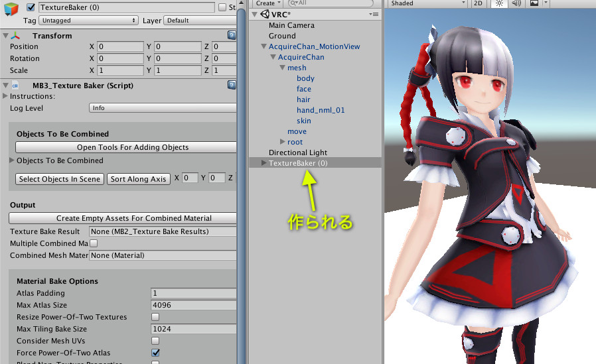596x364 pixels.
Task: Select Directional Light in Hierarchy
Action: pyautogui.click(x=297, y=152)
